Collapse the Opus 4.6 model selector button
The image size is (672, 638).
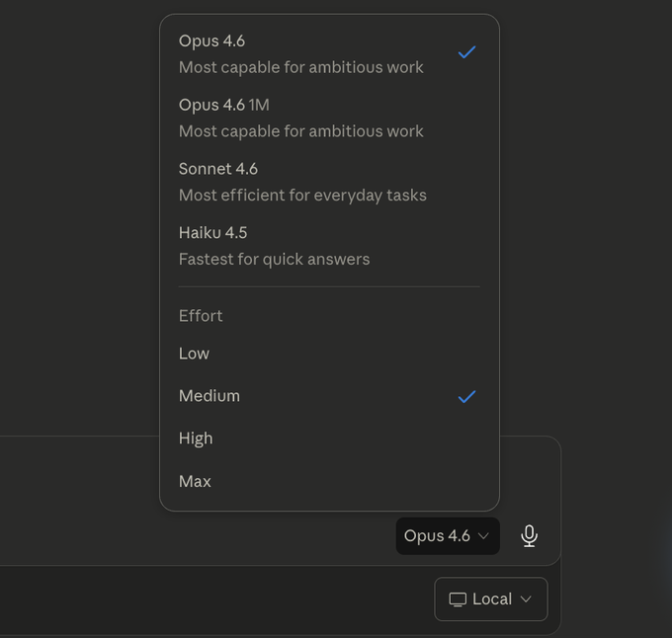pyautogui.click(x=447, y=536)
